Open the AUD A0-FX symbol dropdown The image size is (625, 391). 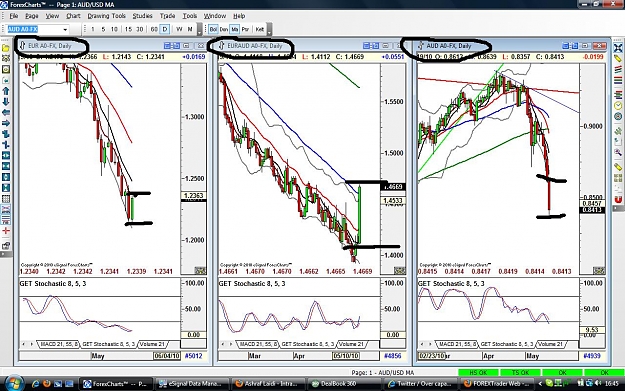pyautogui.click(x=65, y=29)
